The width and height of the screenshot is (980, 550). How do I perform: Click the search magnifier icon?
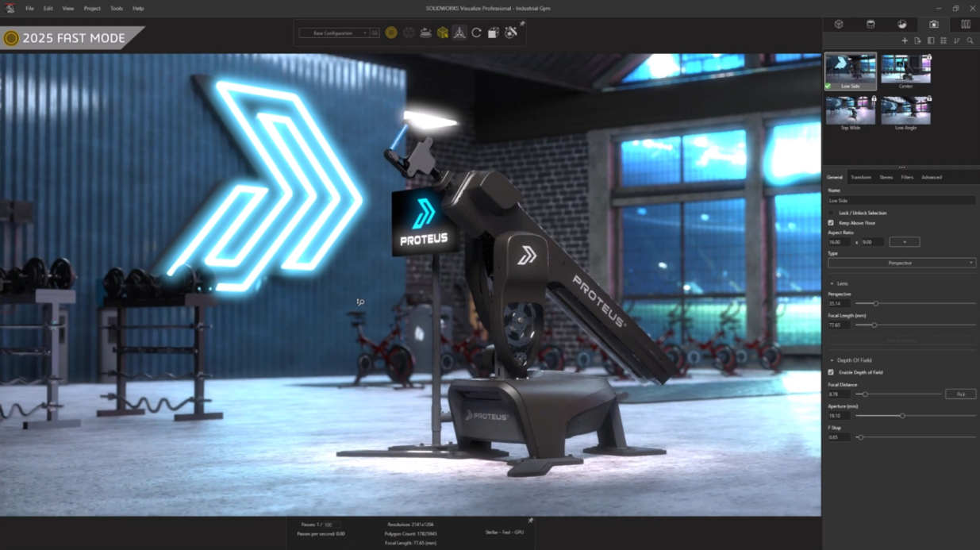click(x=970, y=40)
